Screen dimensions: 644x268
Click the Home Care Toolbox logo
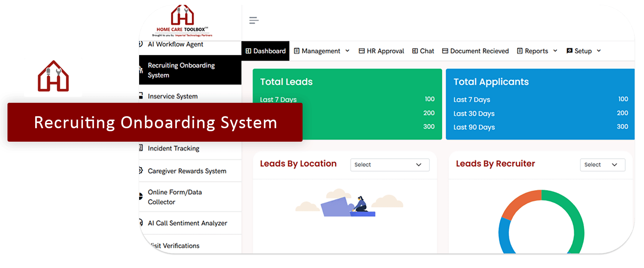tap(183, 21)
